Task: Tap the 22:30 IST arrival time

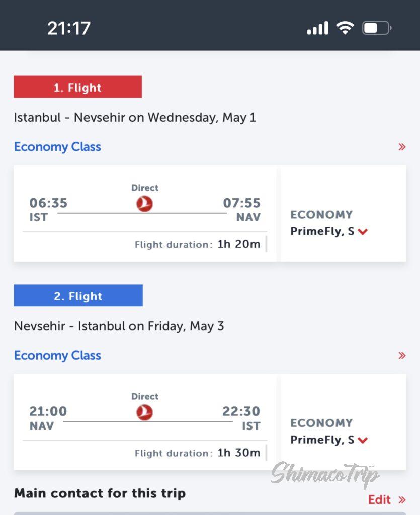Action: click(x=241, y=411)
